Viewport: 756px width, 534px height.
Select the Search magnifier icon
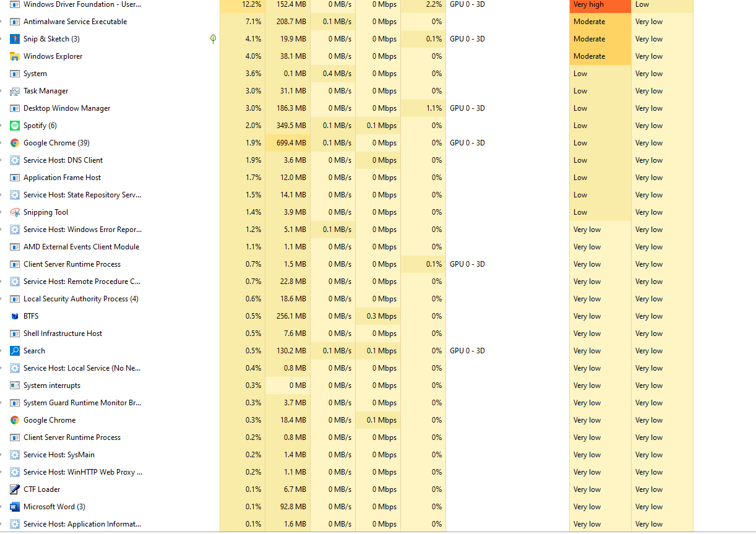point(15,351)
